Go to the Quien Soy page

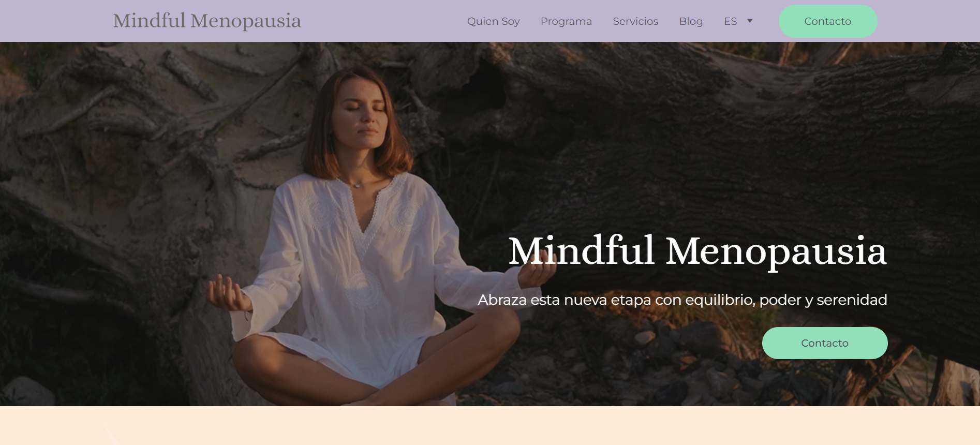(493, 21)
